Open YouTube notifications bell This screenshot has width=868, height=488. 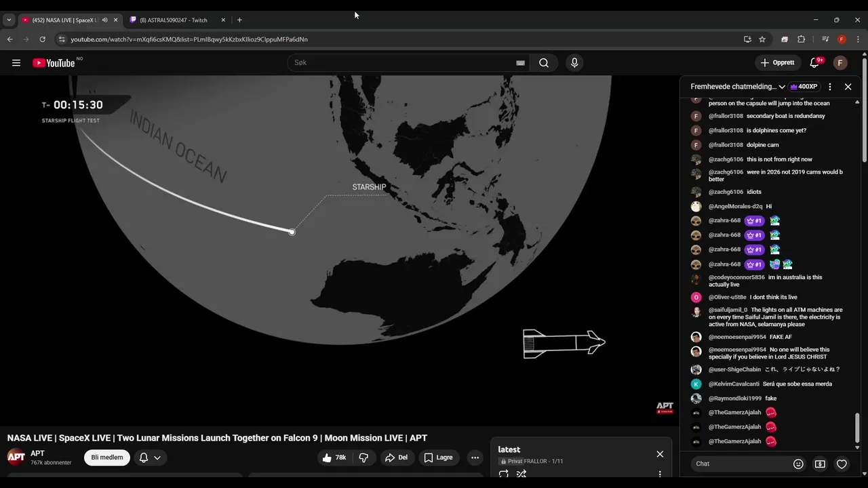click(x=814, y=63)
